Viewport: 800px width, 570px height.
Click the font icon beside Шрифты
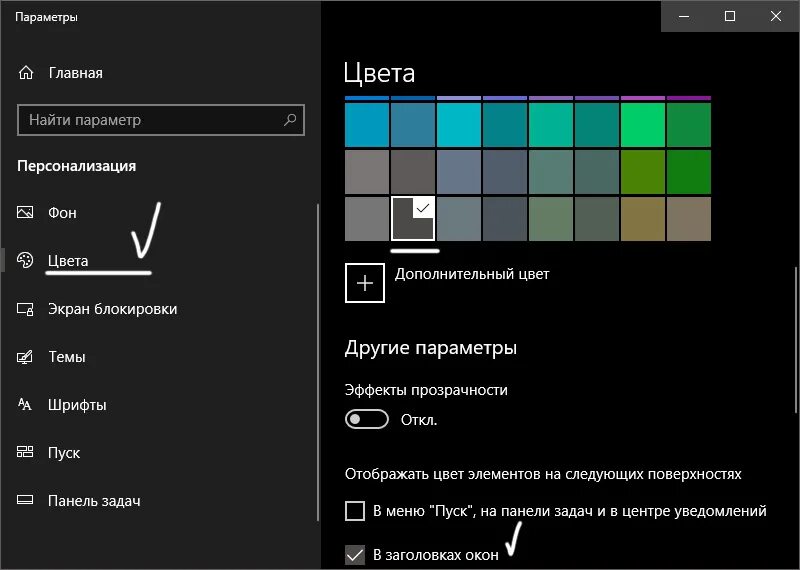(25, 405)
